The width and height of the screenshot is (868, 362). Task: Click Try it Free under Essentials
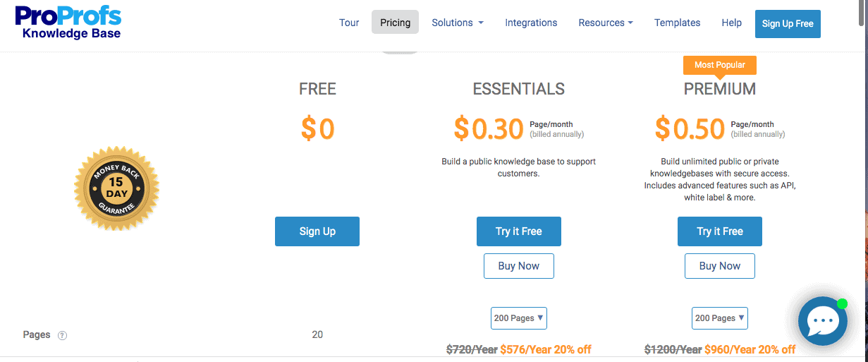tap(519, 231)
